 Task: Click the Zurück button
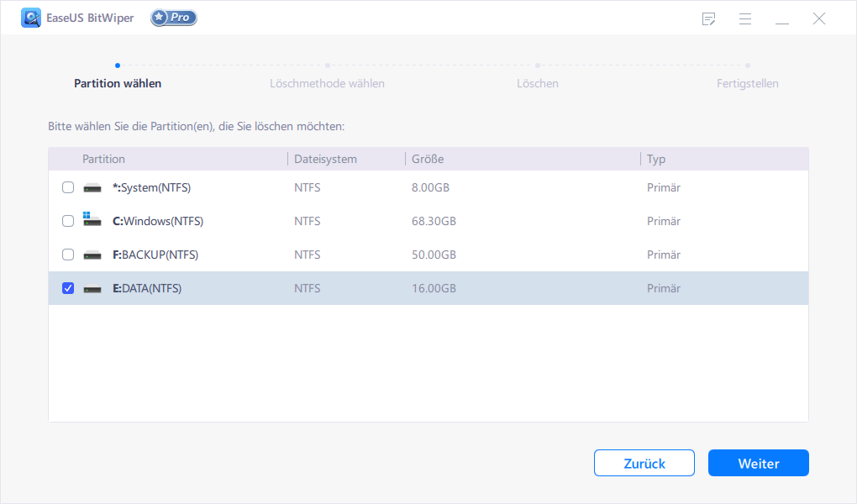point(644,463)
